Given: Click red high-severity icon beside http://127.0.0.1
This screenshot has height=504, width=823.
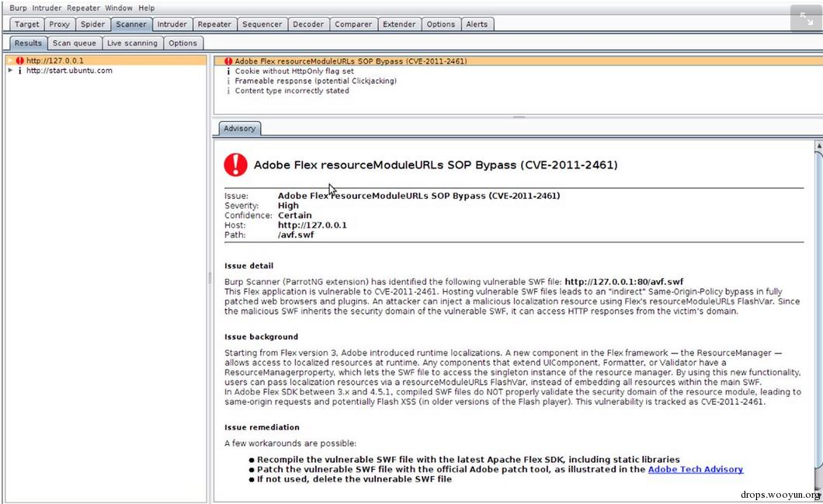Looking at the screenshot, I should click(20, 61).
